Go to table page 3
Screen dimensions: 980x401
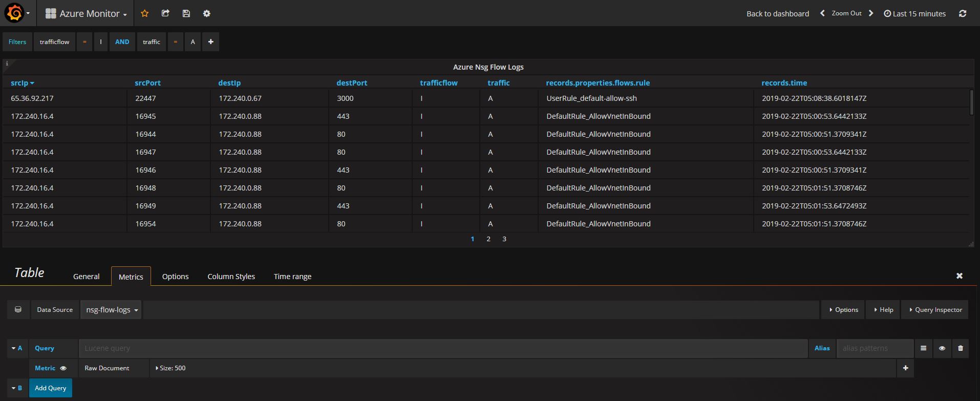point(504,239)
